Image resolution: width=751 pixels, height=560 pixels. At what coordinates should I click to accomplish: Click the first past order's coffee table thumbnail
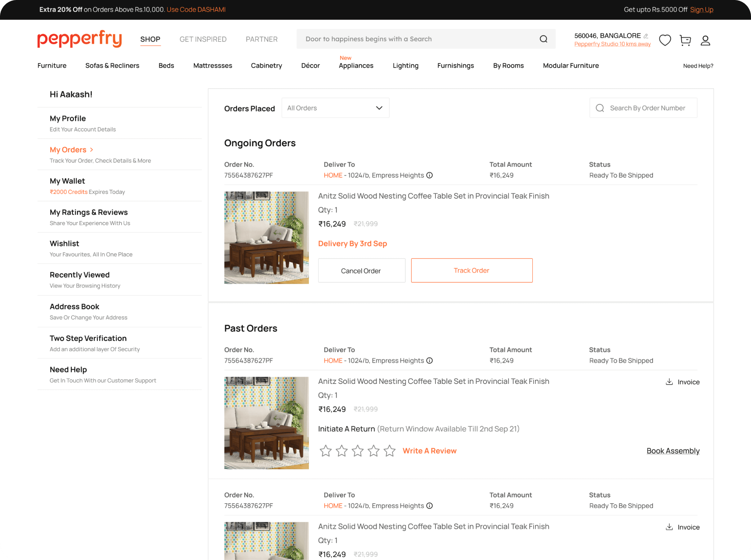266,423
